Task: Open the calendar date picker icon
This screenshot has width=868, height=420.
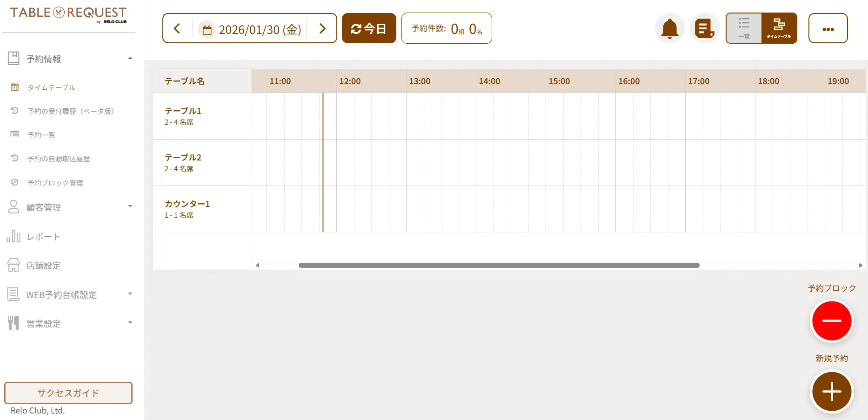Action: coord(207,30)
